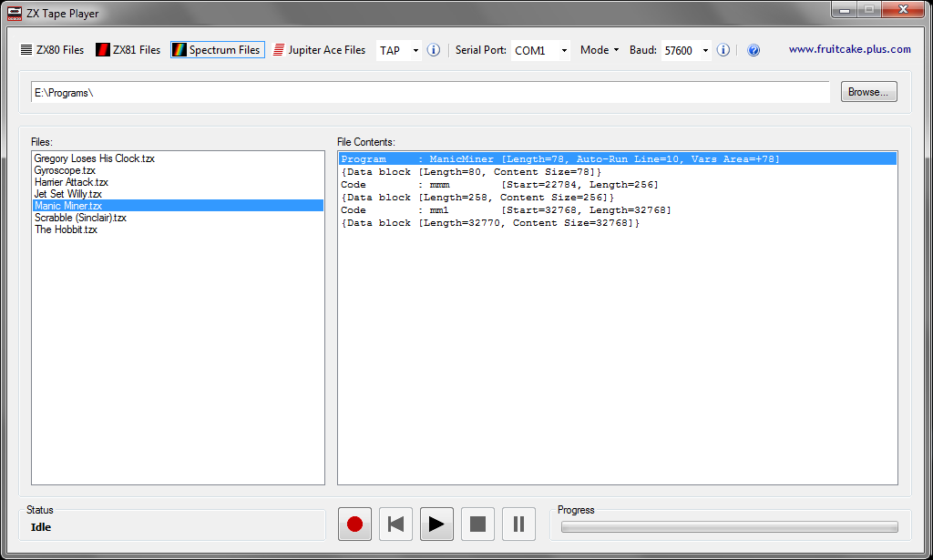Select the ZX80 Files toolbar button
The width and height of the screenshot is (933, 560).
(x=52, y=50)
